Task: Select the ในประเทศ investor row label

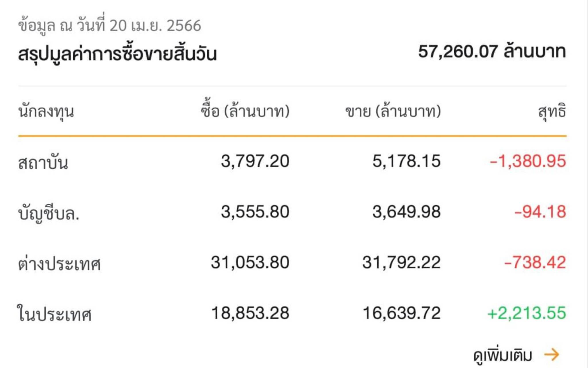Action: (54, 313)
